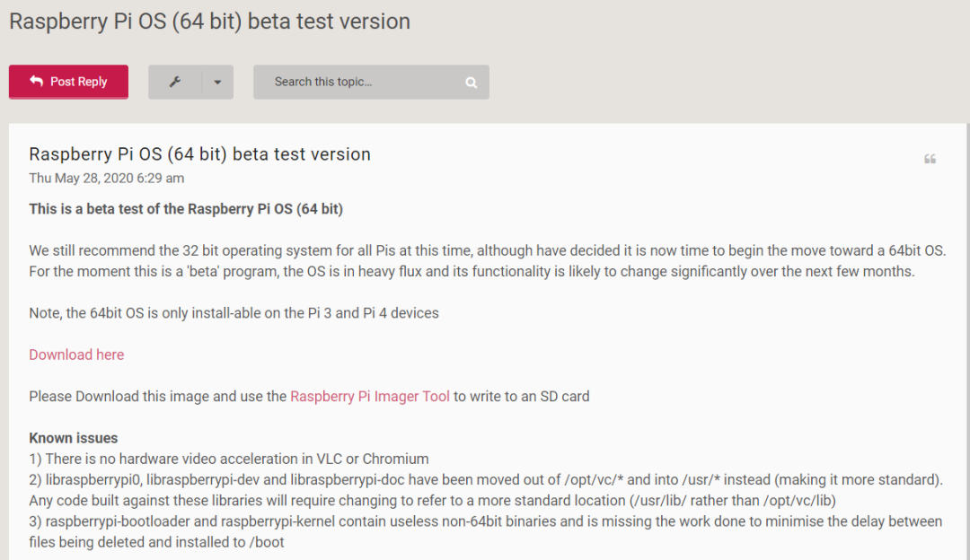This screenshot has height=560, width=970.
Task: Focus the "Search this topic" field
Action: 359,82
